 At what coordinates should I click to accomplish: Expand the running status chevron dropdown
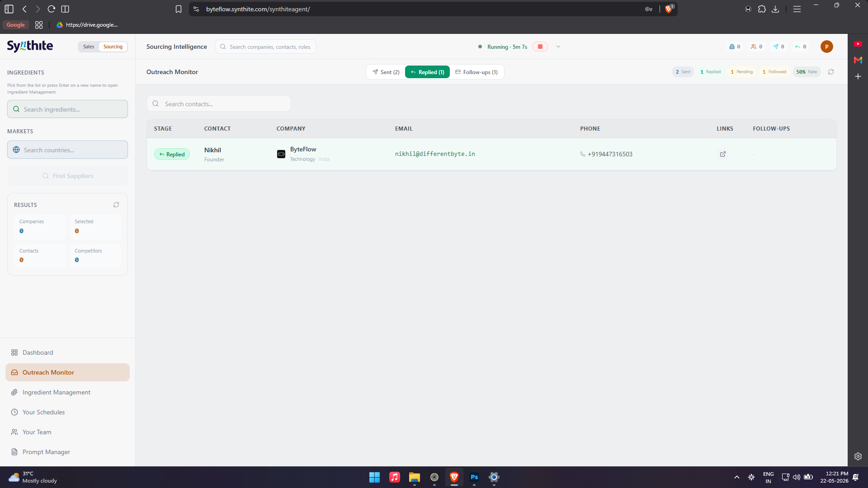pos(558,47)
